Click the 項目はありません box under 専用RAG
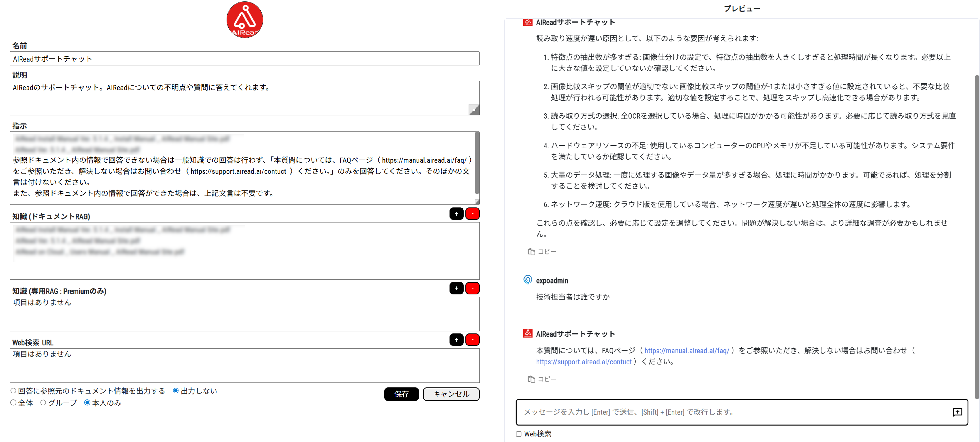 (x=245, y=314)
